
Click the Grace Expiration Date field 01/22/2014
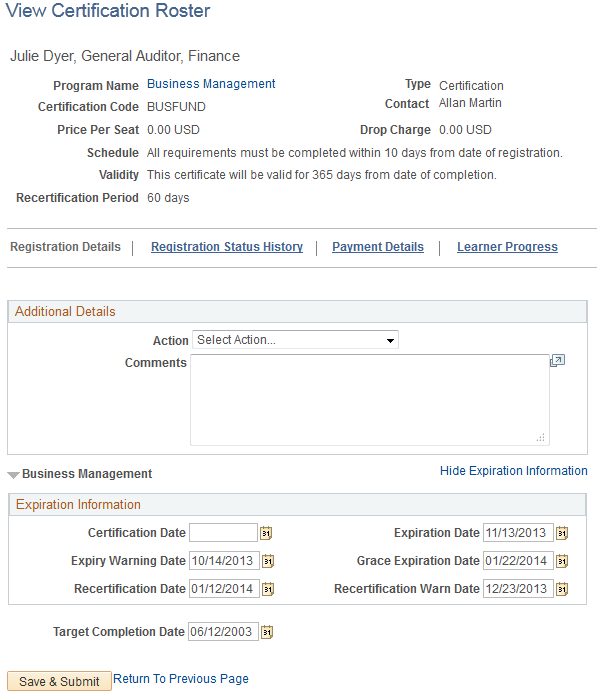tap(518, 561)
